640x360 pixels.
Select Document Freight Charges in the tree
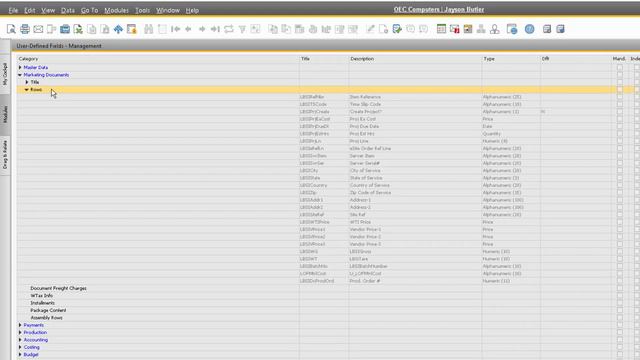[x=58, y=288]
